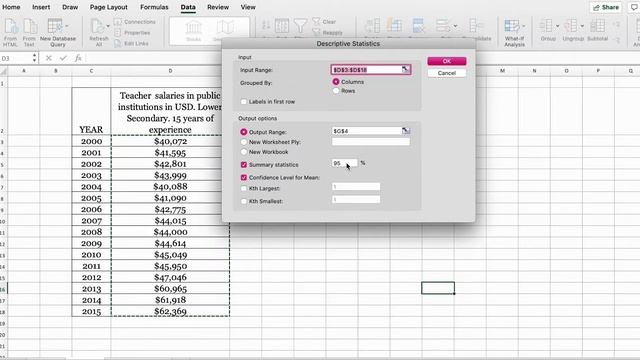
Task: Click the confidence level percent field
Action: click(x=344, y=163)
